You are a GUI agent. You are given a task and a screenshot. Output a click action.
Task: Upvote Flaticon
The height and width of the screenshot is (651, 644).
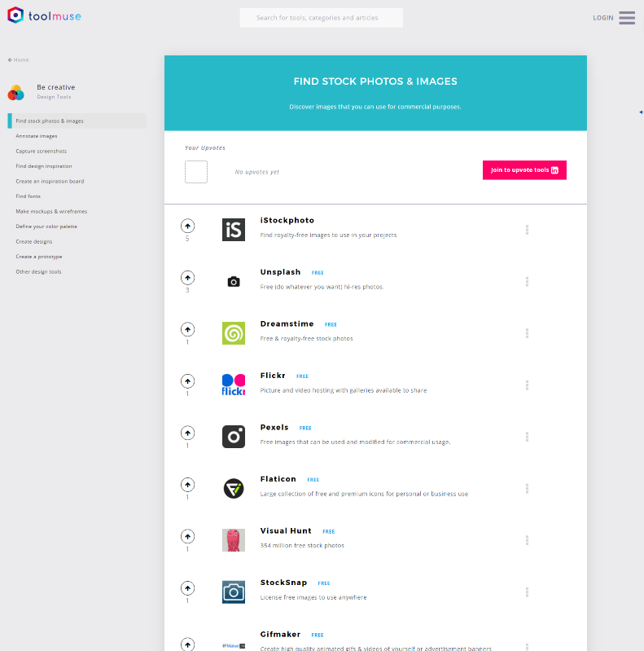(x=187, y=485)
